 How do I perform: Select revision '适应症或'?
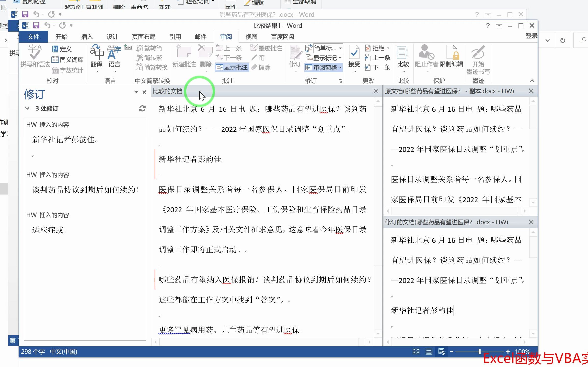[x=48, y=230]
